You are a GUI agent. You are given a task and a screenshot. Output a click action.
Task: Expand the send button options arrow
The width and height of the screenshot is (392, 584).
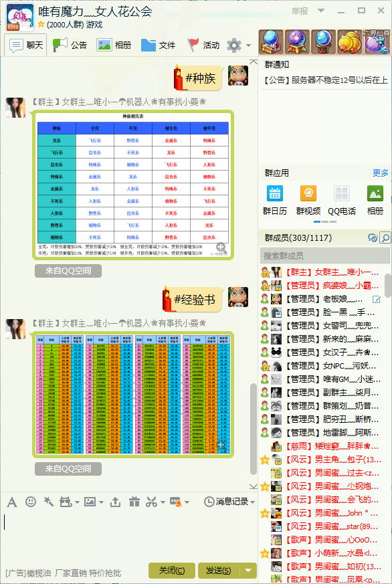tap(248, 570)
